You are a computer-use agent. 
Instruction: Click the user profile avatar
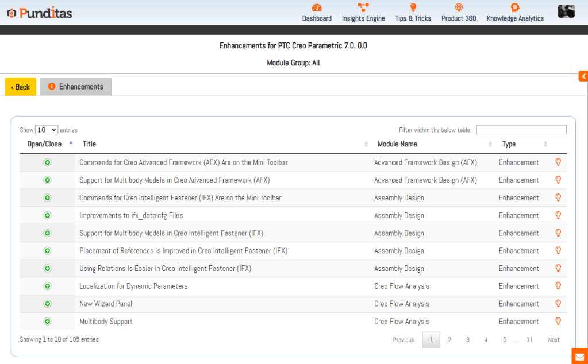pyautogui.click(x=566, y=11)
